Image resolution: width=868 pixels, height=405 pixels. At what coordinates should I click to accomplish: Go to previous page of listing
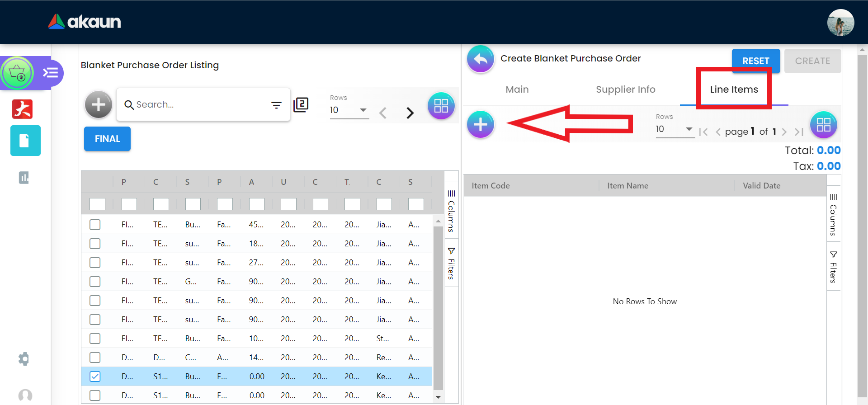point(383,113)
